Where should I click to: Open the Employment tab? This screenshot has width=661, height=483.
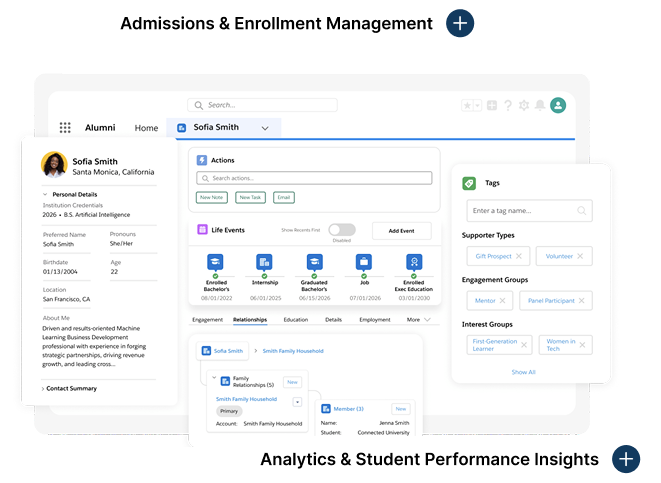(x=375, y=319)
